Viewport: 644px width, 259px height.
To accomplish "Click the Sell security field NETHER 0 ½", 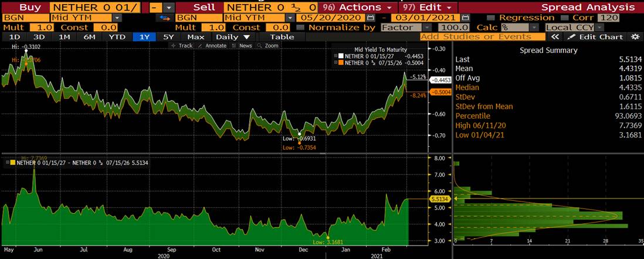I will pos(270,8).
